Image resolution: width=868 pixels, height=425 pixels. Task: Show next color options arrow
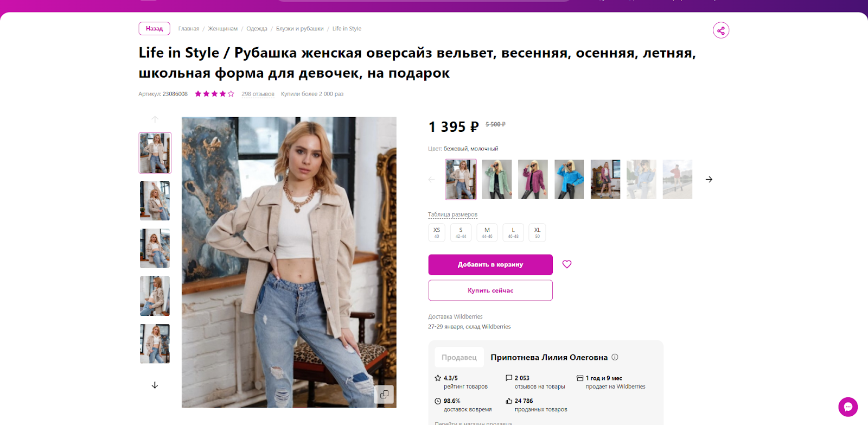709,180
